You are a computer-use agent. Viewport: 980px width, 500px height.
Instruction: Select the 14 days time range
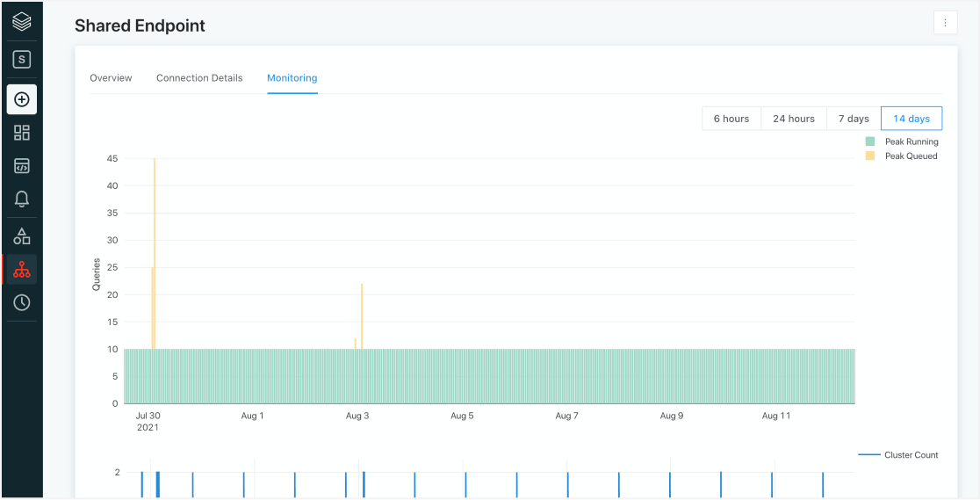[911, 119]
